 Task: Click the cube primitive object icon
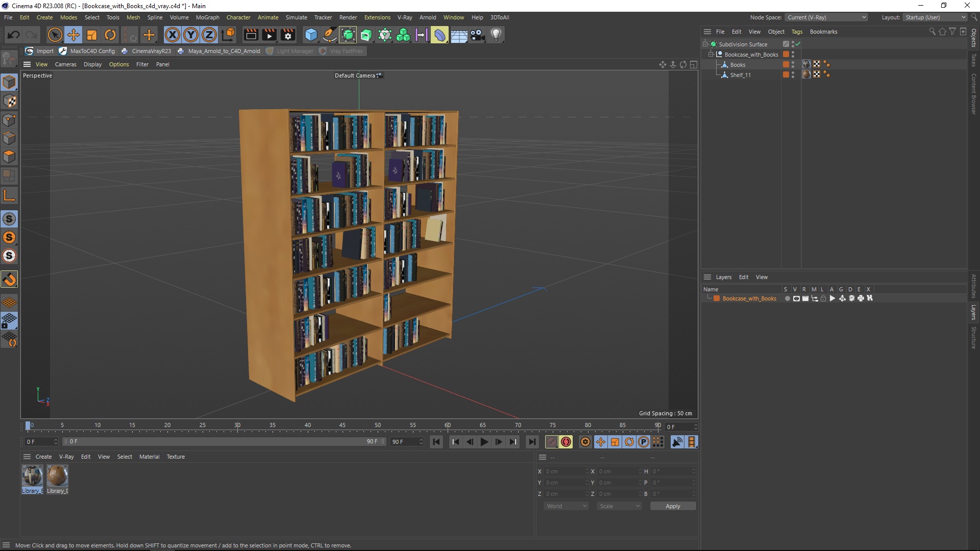[x=311, y=35]
